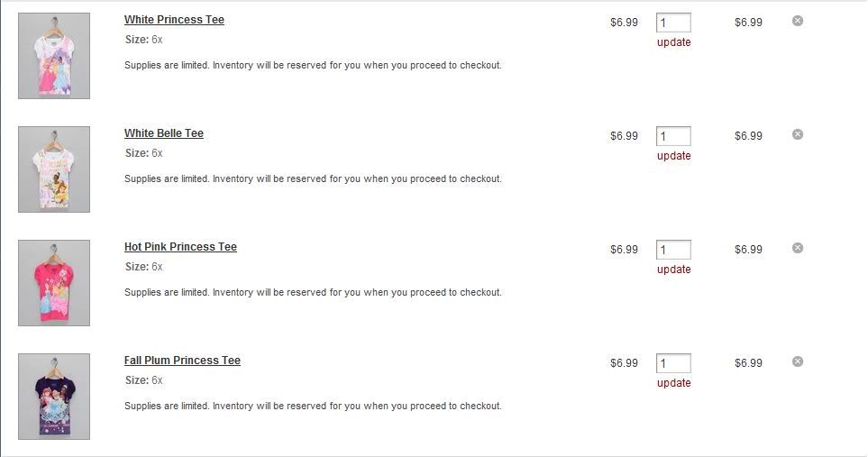The height and width of the screenshot is (457, 868).
Task: Focus quantity field for White Princess Tee
Action: point(673,23)
